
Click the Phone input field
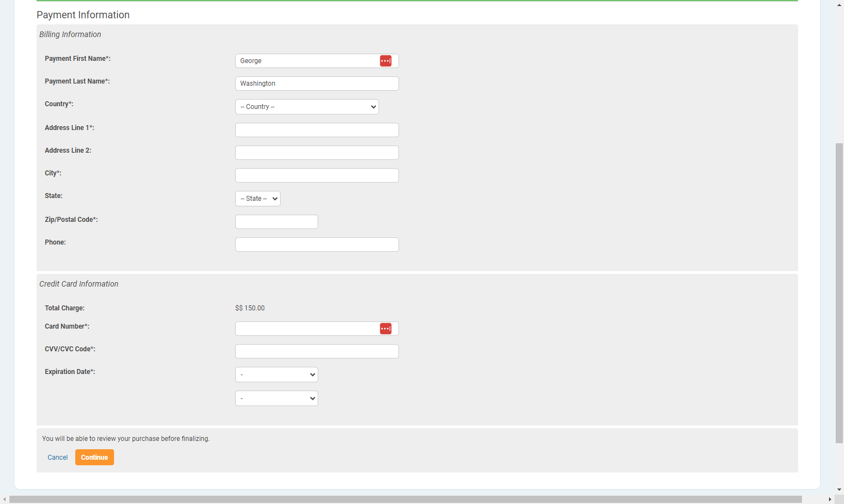coord(317,245)
